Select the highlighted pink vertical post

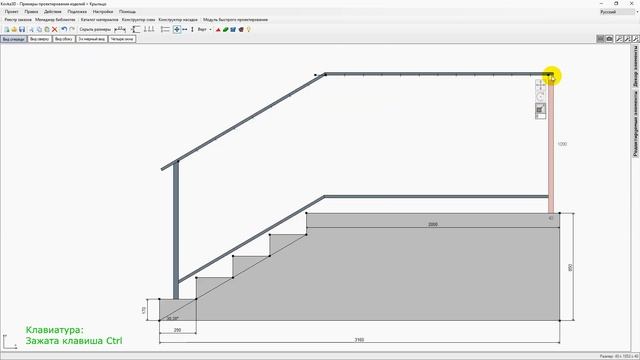[x=551, y=144]
